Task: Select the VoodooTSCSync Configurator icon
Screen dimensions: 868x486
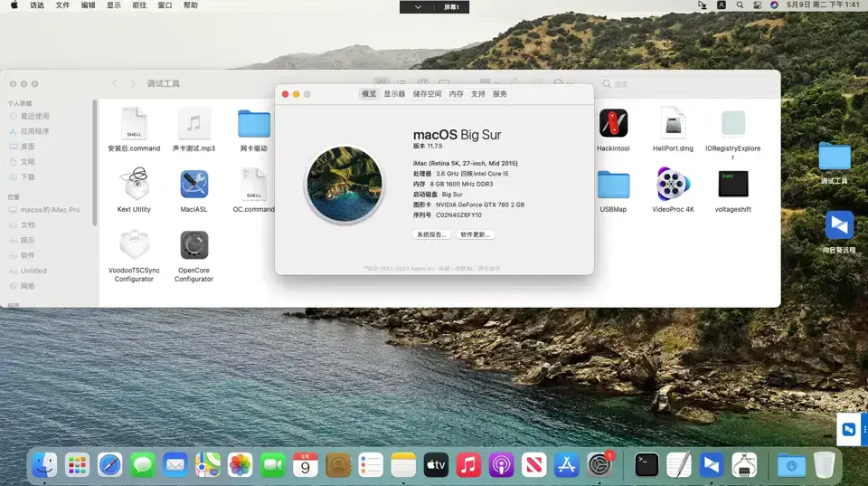Action: [x=134, y=244]
